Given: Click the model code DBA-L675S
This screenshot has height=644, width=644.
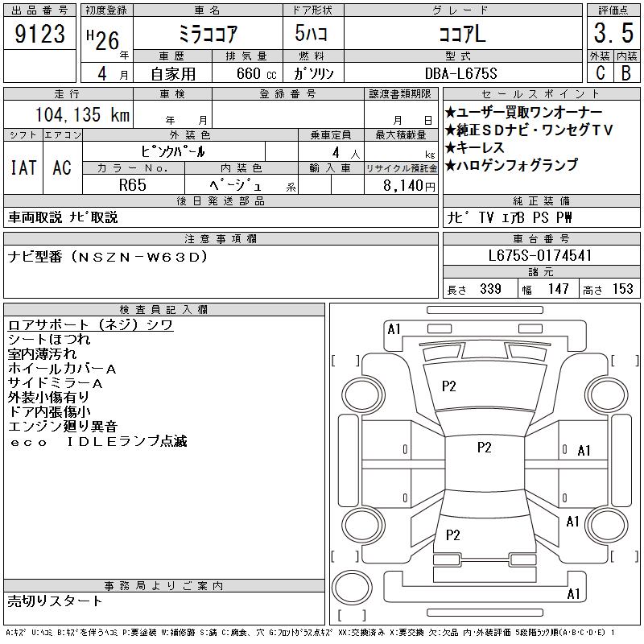Looking at the screenshot, I should click(x=460, y=73).
